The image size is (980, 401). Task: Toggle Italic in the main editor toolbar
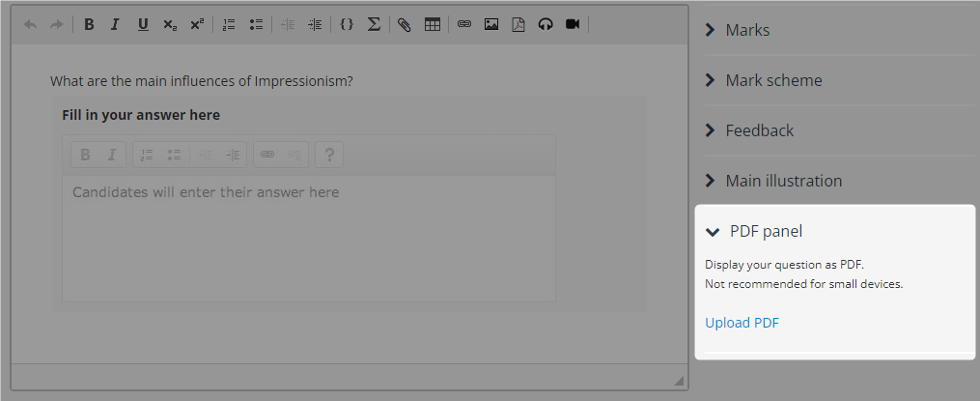[115, 24]
